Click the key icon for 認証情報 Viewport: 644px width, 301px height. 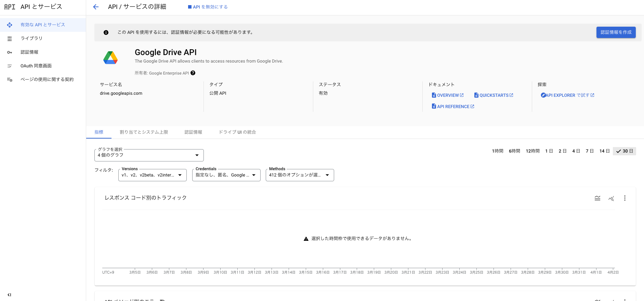(x=10, y=52)
